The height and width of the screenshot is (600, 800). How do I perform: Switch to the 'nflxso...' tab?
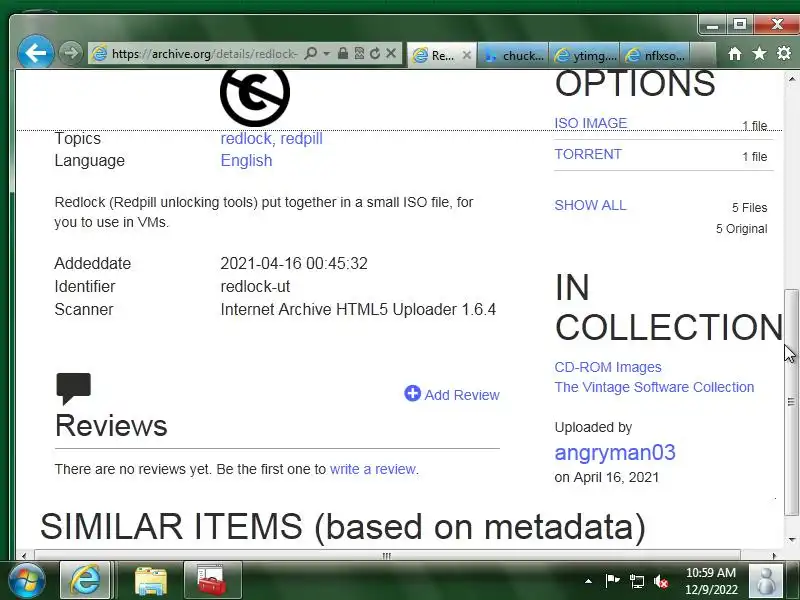tap(656, 55)
